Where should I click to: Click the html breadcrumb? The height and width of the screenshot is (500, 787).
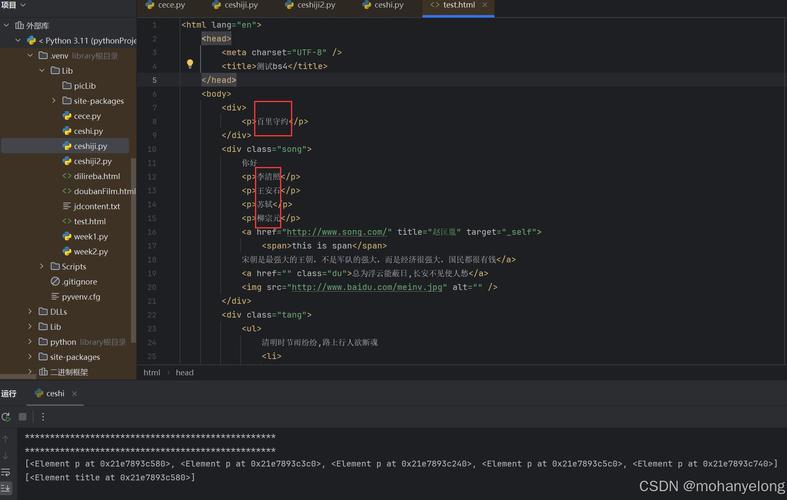152,372
